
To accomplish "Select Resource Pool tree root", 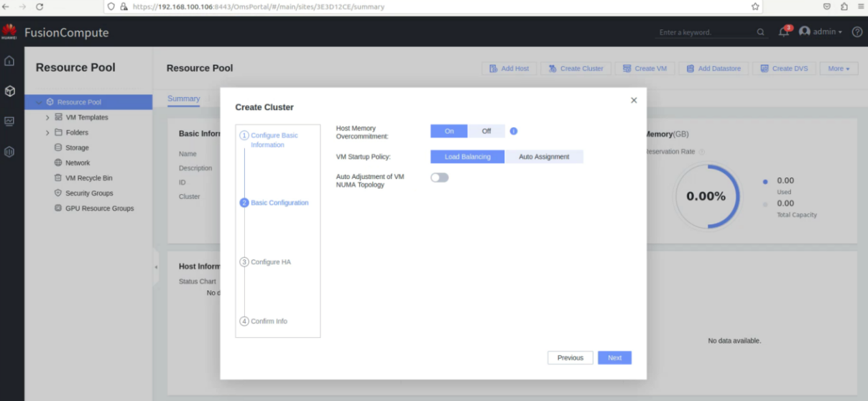I will [x=88, y=102].
